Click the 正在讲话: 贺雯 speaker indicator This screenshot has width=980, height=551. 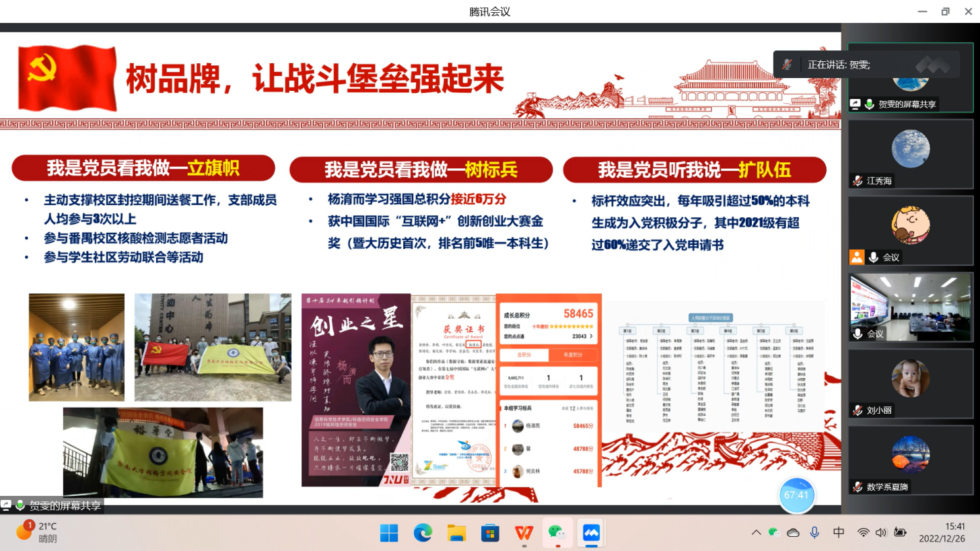click(x=839, y=65)
